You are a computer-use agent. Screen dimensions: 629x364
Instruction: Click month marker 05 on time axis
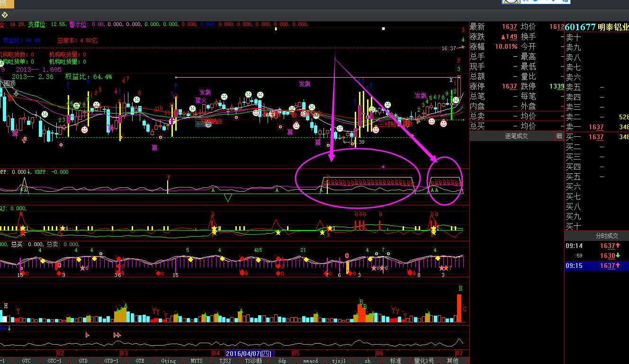tap(296, 353)
